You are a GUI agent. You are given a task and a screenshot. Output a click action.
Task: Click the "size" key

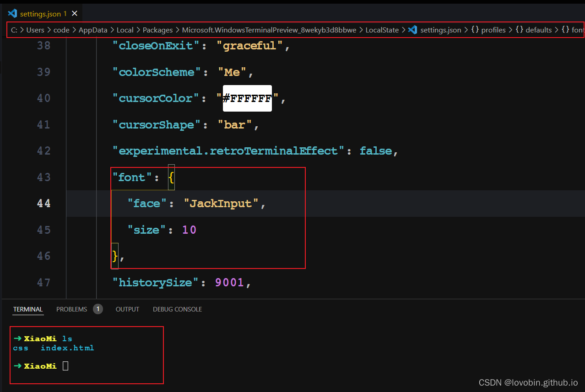tap(146, 230)
